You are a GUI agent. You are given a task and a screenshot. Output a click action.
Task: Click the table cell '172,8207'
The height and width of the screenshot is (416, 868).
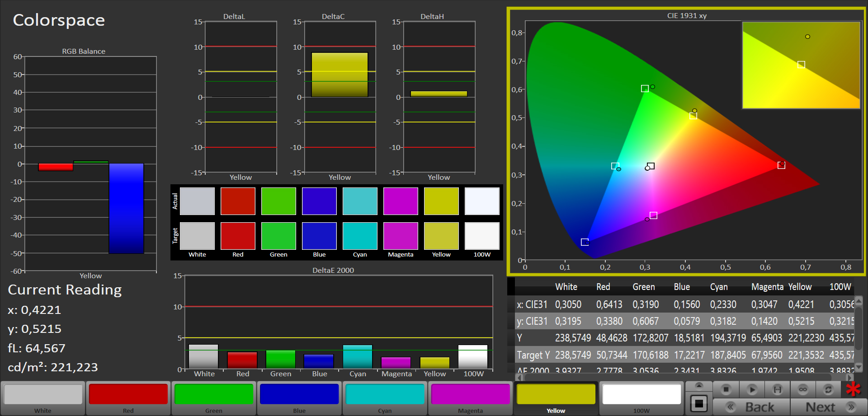[650, 338]
